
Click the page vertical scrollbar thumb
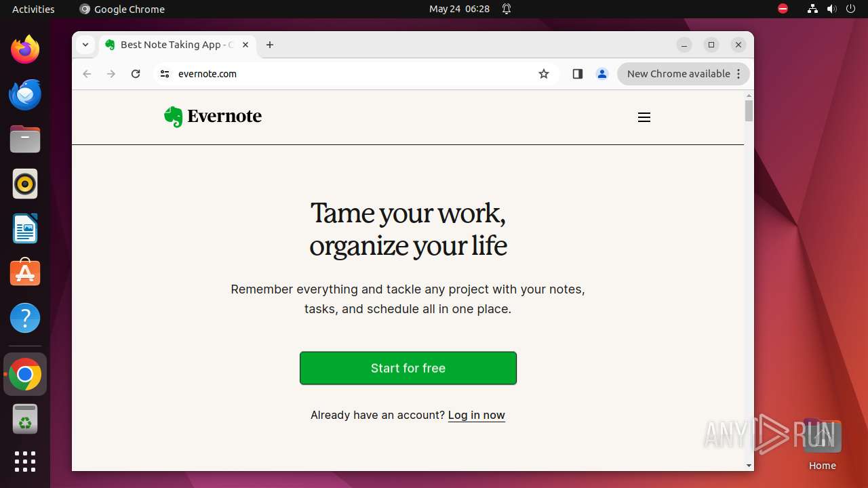pyautogui.click(x=749, y=110)
